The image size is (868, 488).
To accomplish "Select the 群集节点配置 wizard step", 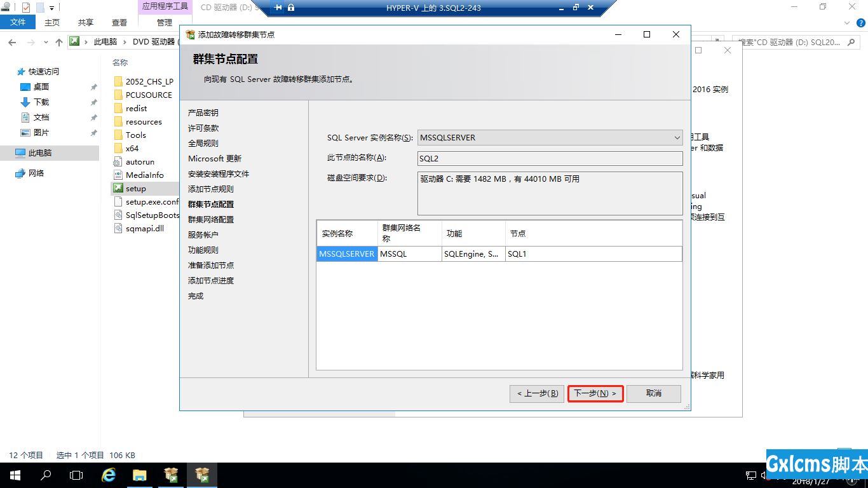I will tap(211, 204).
